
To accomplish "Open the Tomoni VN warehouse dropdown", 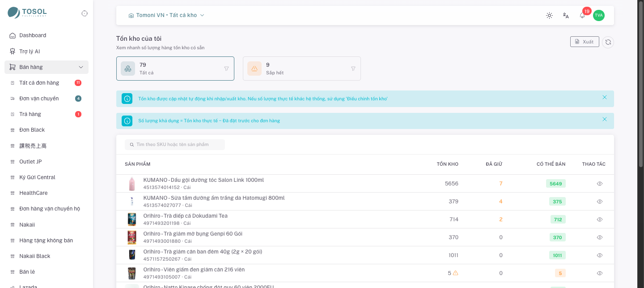I will pyautogui.click(x=166, y=15).
